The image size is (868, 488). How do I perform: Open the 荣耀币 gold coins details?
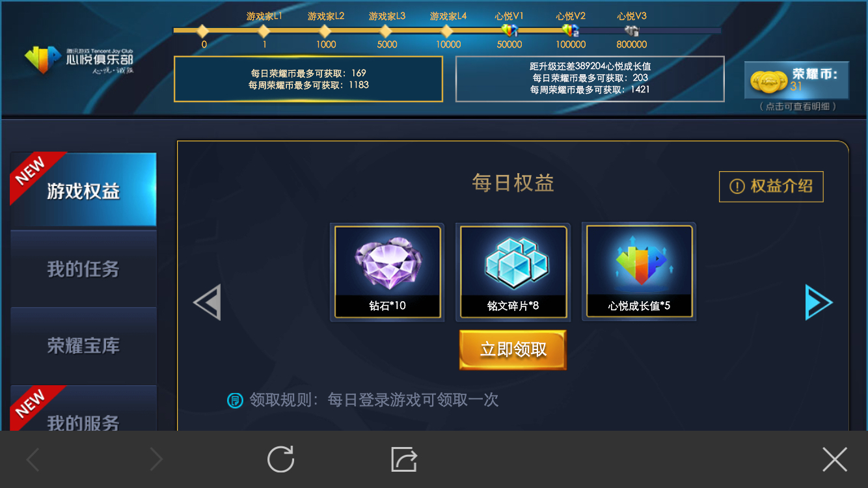796,80
